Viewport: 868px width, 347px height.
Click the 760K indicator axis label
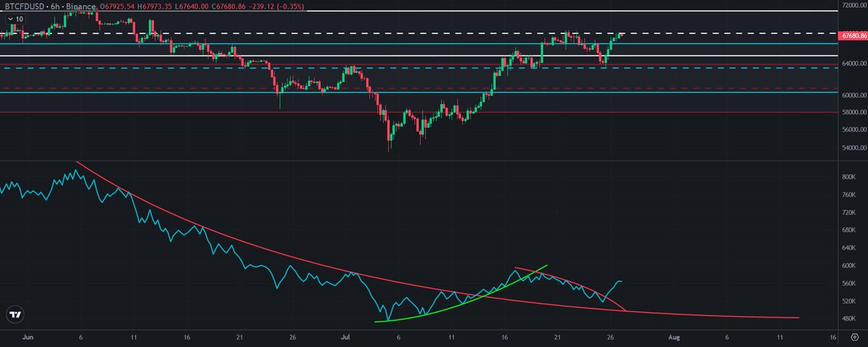click(x=850, y=194)
